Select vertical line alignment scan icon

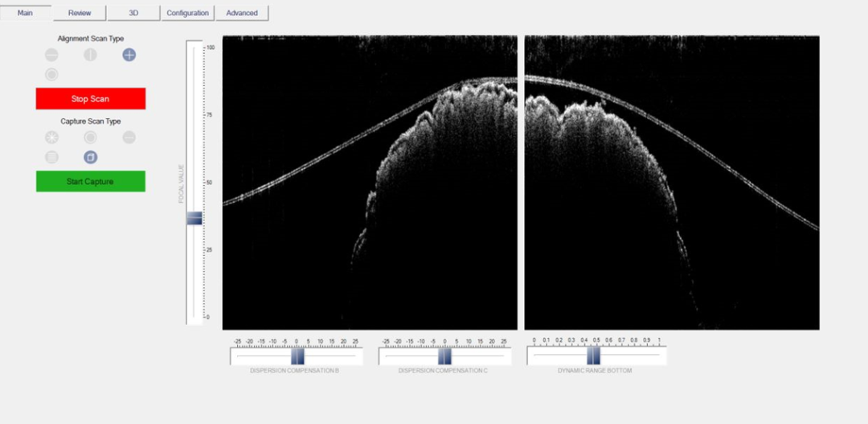pos(90,55)
